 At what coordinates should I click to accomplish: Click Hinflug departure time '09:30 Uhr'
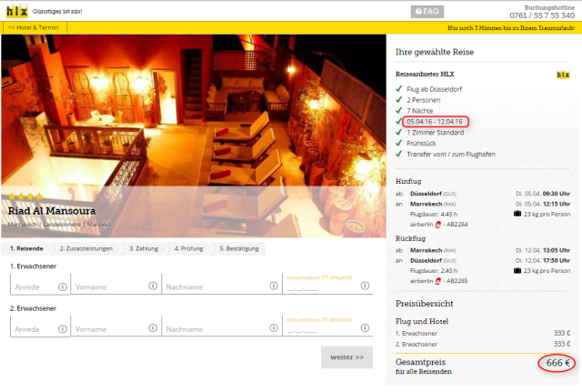point(556,194)
